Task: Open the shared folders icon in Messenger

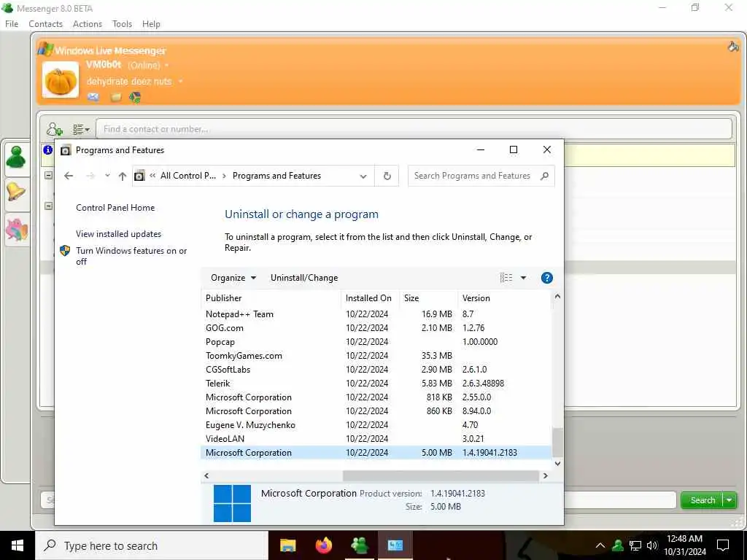Action: [x=116, y=97]
